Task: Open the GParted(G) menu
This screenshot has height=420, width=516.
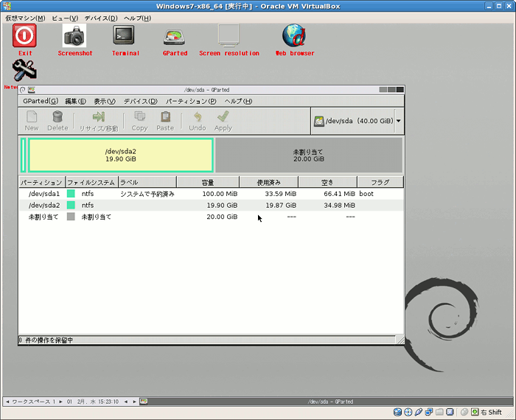Action: [40, 101]
